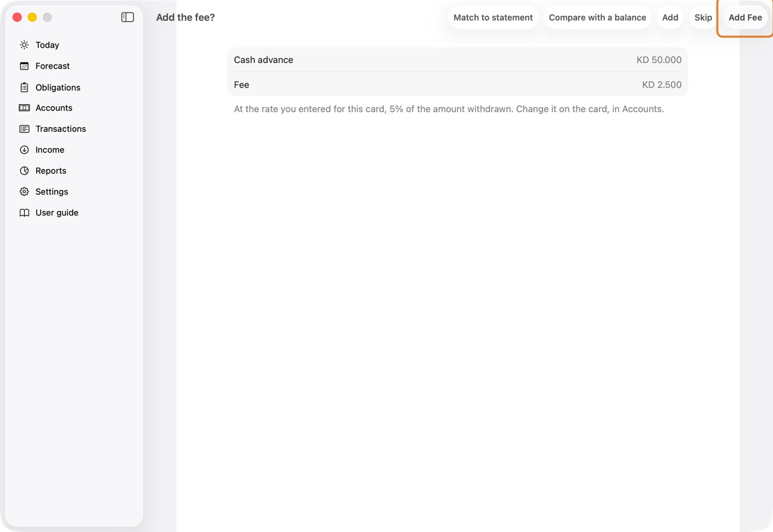Click the Today sun icon
The height and width of the screenshot is (532, 773).
[x=24, y=45]
